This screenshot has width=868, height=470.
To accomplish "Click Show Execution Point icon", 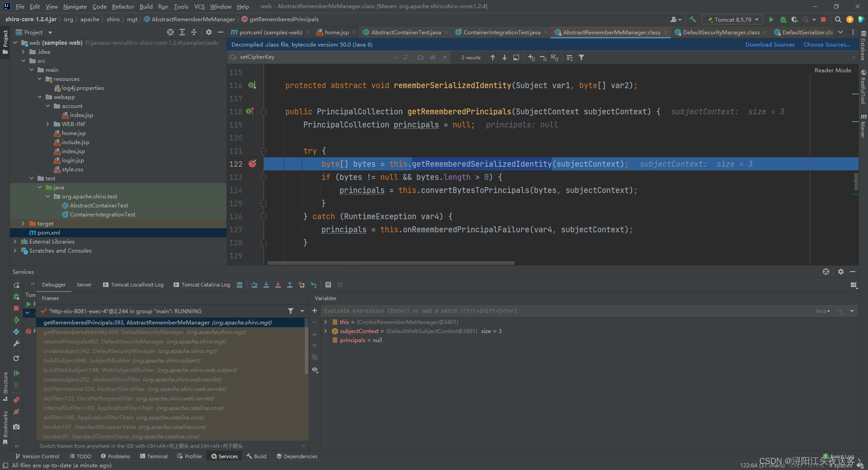I will (x=240, y=285).
